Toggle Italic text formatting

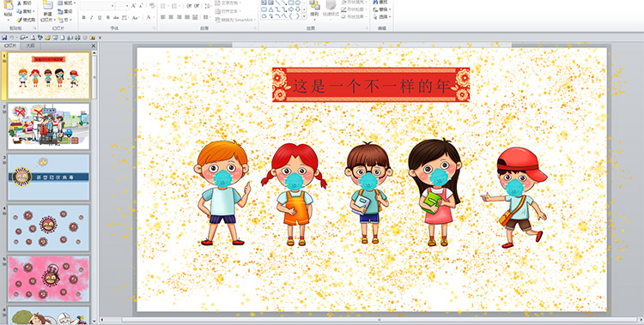coord(92,18)
